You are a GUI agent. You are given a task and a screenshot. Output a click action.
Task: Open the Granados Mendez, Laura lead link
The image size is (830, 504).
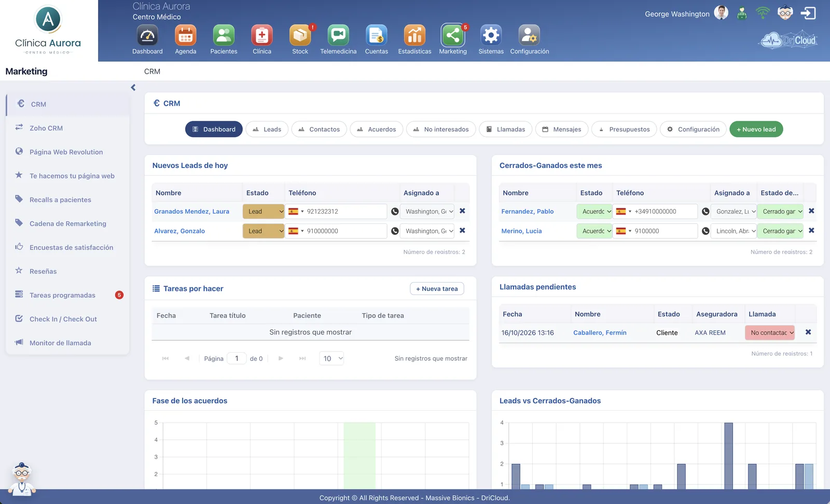tap(191, 212)
